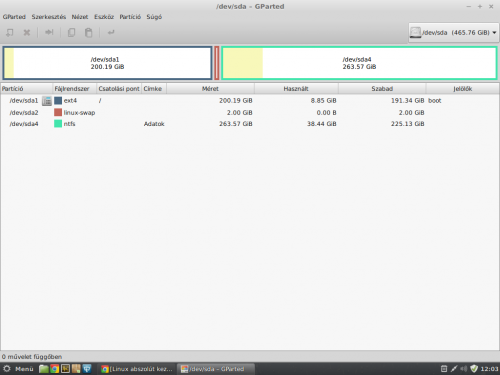Select the narrow red swap block in map
500x375 pixels.
point(217,63)
